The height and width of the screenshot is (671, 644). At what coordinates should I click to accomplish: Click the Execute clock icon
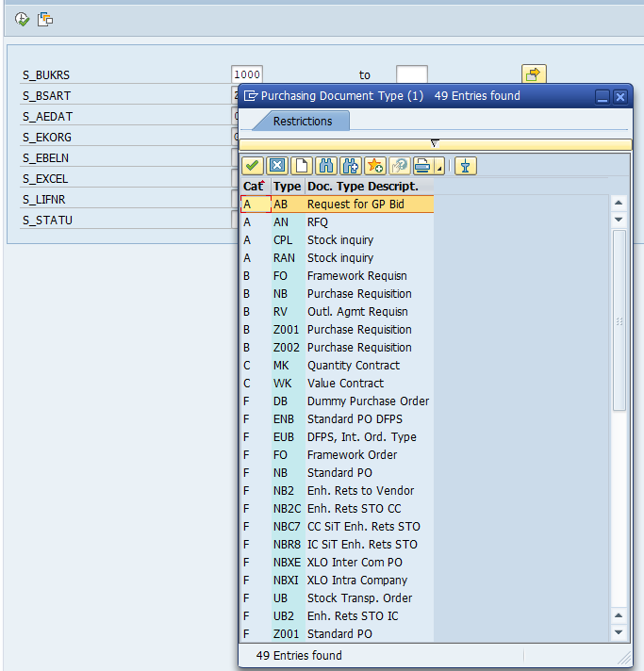(x=22, y=19)
